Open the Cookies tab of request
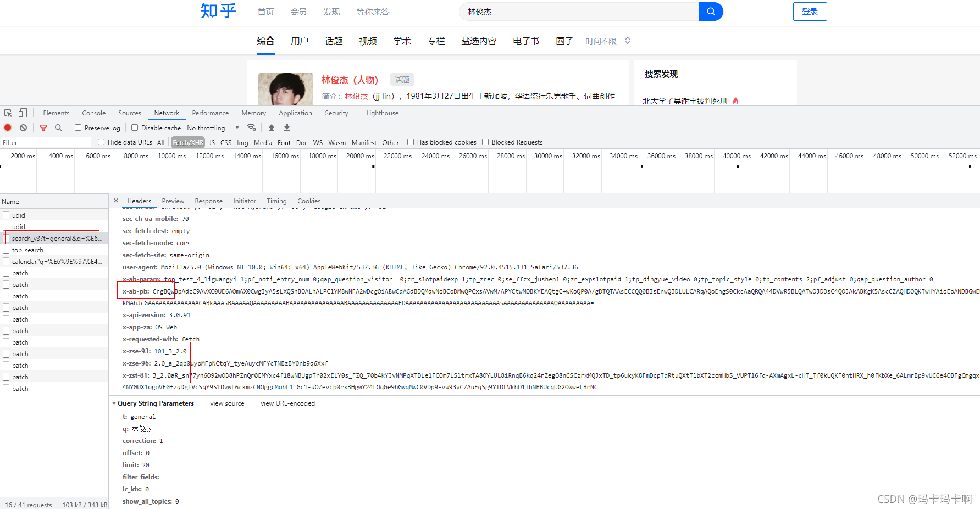The height and width of the screenshot is (509, 980). click(x=309, y=201)
